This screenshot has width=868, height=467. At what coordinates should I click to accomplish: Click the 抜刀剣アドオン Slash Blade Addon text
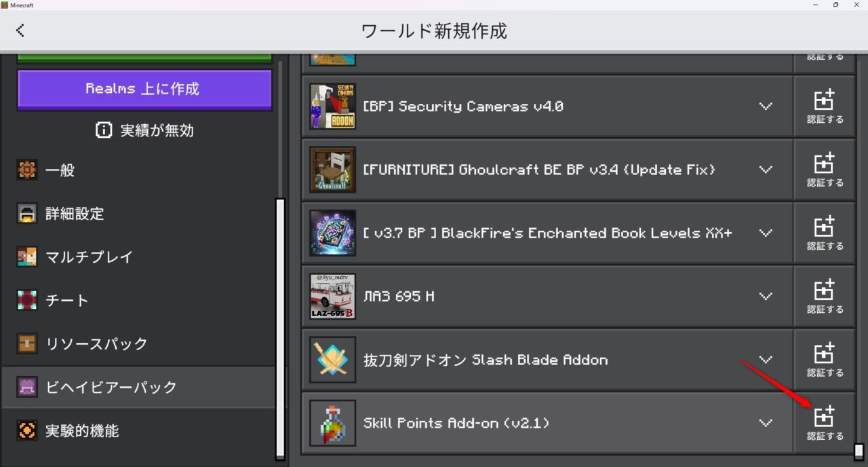click(486, 360)
